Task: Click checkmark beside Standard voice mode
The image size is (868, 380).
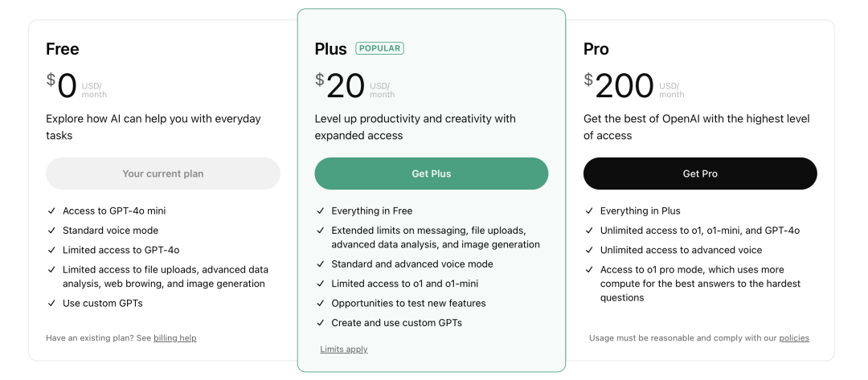Action: (x=51, y=231)
